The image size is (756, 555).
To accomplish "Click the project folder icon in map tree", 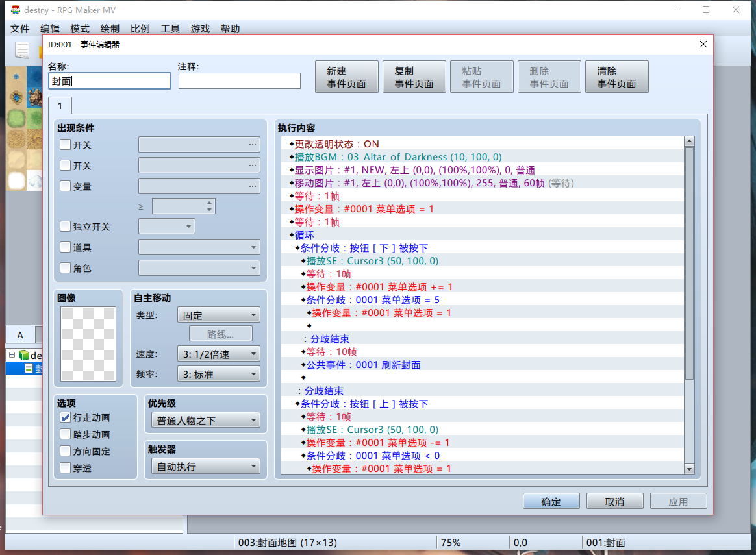I will point(24,355).
